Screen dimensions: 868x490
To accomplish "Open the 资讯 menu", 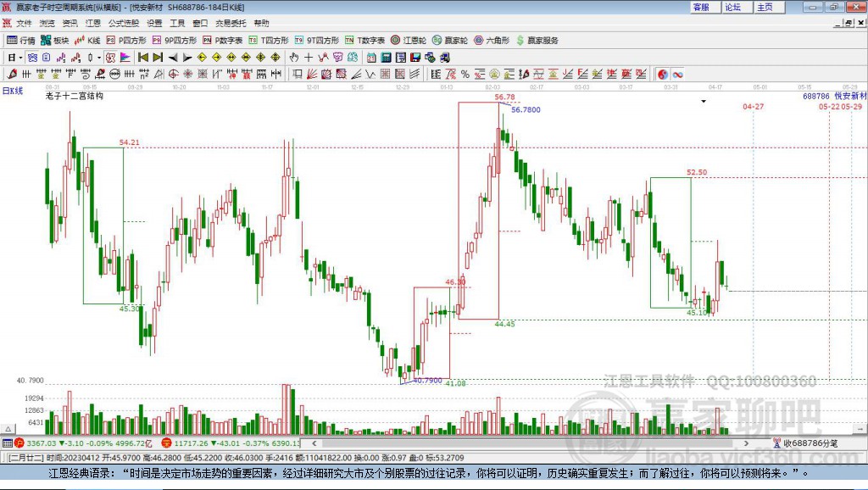I will [x=70, y=23].
